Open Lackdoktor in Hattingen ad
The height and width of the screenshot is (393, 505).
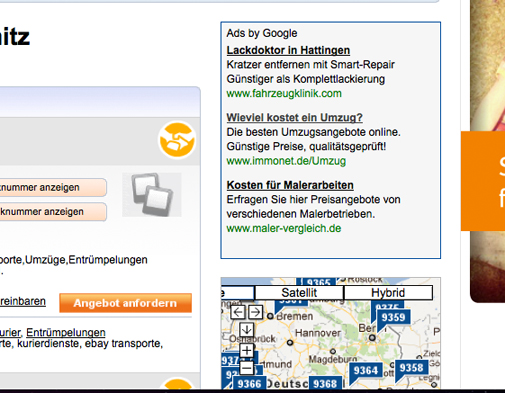point(288,50)
